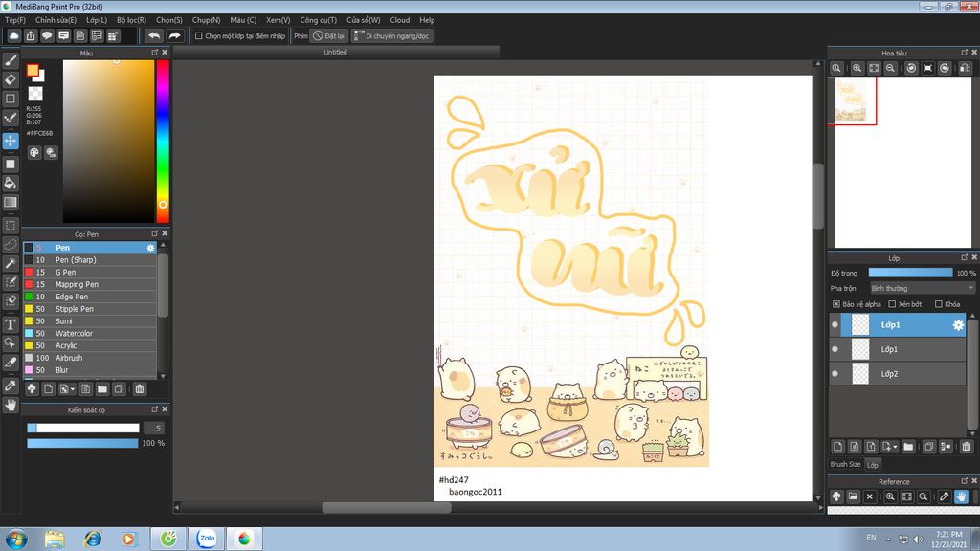Image resolution: width=980 pixels, height=551 pixels.
Task: Delete layer with trash icon in Lớp panel
Action: (x=967, y=446)
